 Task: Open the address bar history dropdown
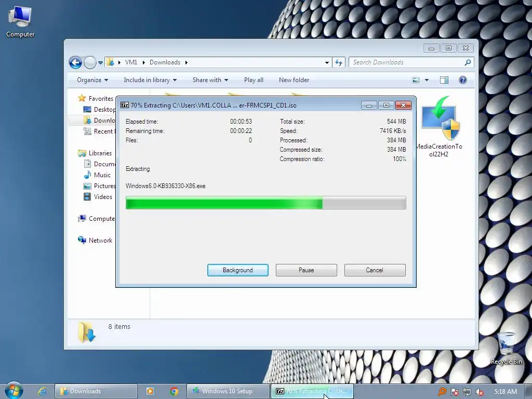(x=327, y=62)
